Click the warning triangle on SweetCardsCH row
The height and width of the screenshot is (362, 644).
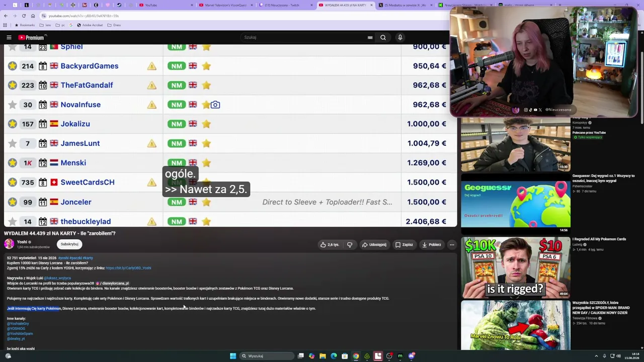coord(151,182)
